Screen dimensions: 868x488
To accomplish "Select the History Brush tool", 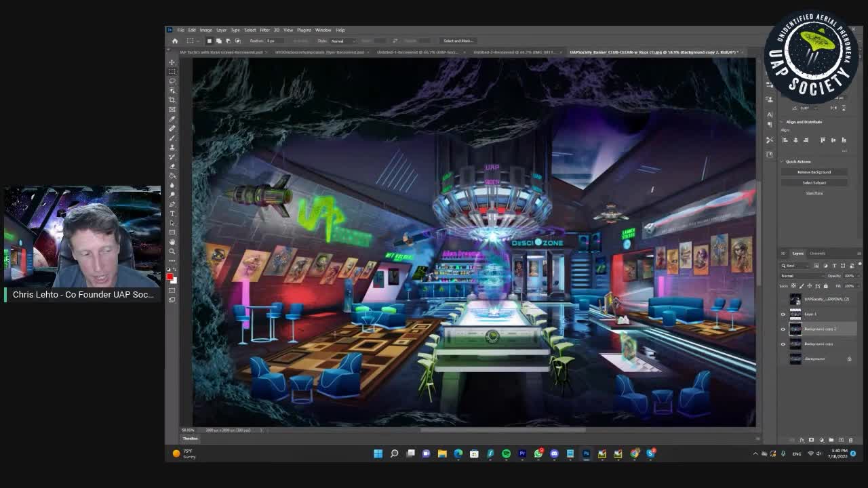I will point(172,157).
